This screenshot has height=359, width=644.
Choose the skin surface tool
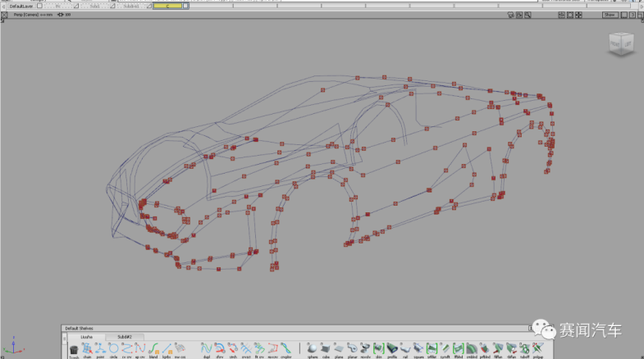(378, 349)
